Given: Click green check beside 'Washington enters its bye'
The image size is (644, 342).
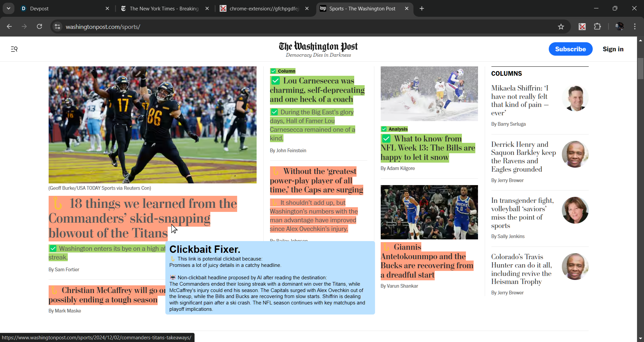Looking at the screenshot, I should click(53, 248).
